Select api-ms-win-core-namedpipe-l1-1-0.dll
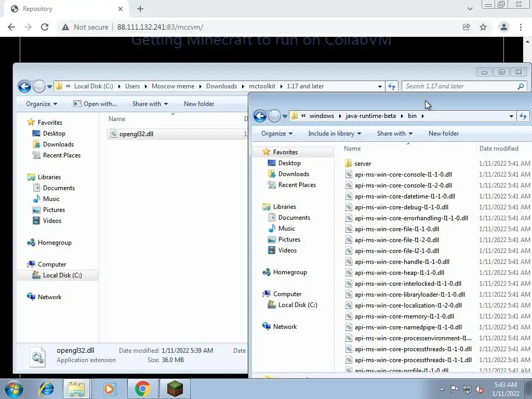532x399 pixels. tap(408, 327)
